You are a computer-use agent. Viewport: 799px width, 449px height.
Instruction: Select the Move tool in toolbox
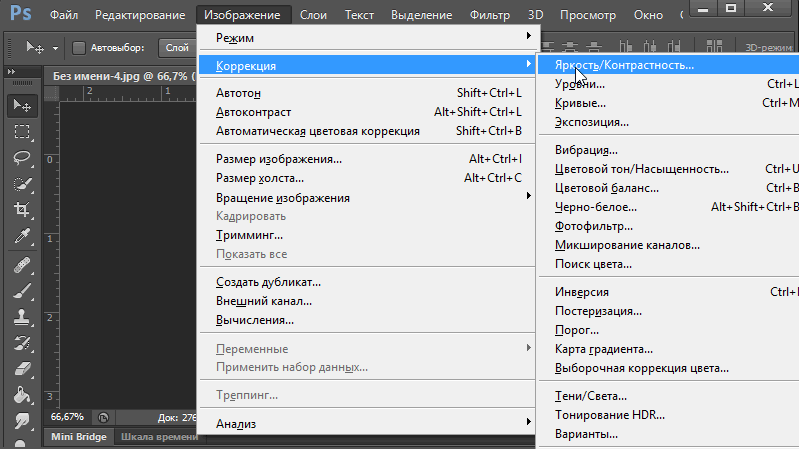[x=21, y=105]
